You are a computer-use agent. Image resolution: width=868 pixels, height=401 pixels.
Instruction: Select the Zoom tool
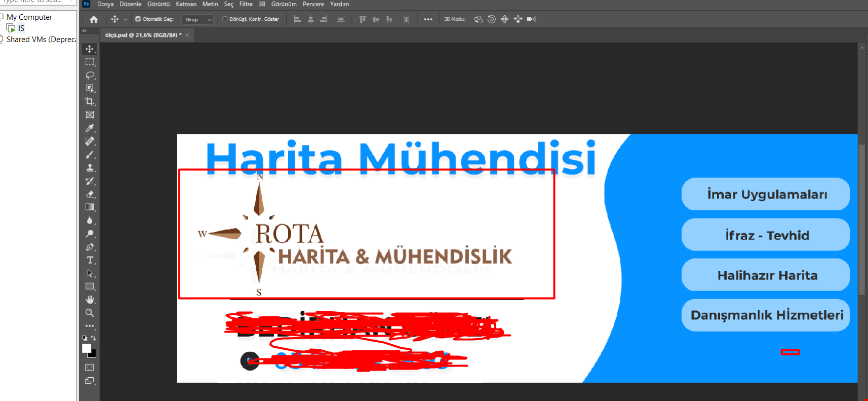point(90,313)
